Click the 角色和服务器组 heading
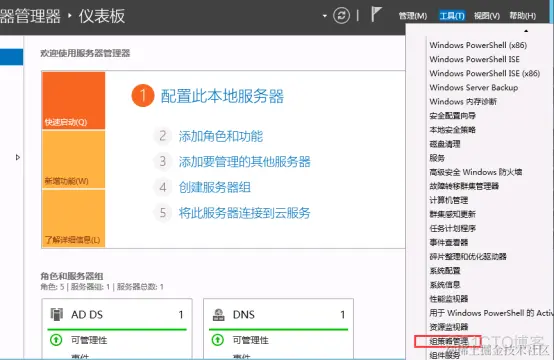Viewport: 554px width, 361px height. coord(72,276)
